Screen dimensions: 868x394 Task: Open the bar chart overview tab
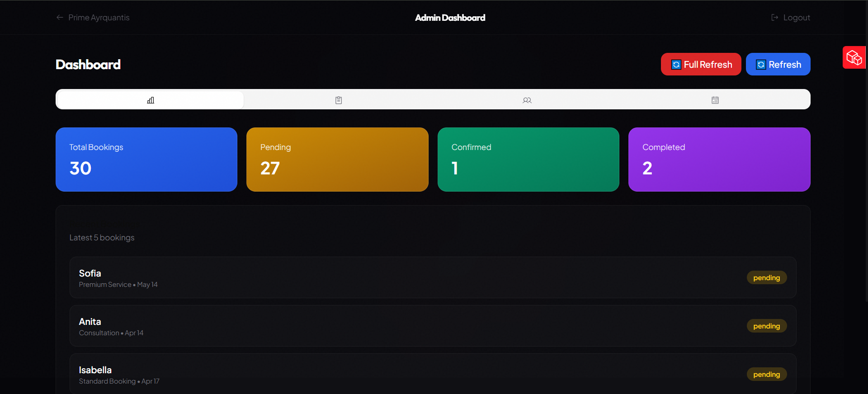pyautogui.click(x=151, y=100)
